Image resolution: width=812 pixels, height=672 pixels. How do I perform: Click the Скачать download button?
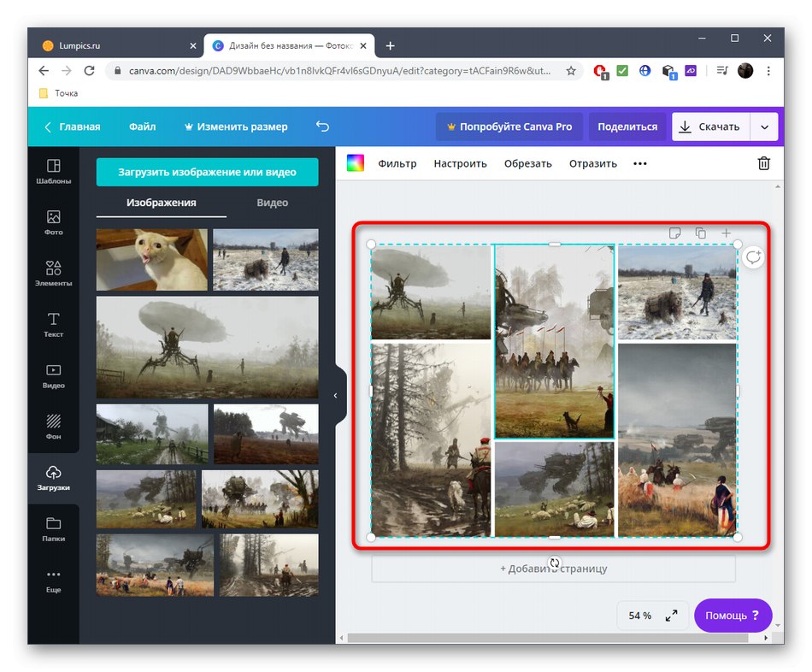point(711,127)
